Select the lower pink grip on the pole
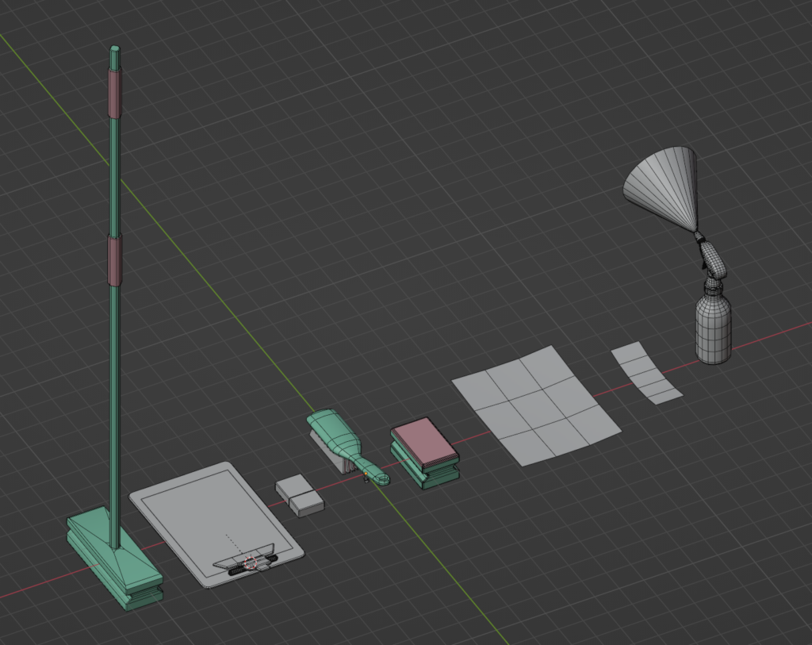The height and width of the screenshot is (645, 812). [115, 260]
